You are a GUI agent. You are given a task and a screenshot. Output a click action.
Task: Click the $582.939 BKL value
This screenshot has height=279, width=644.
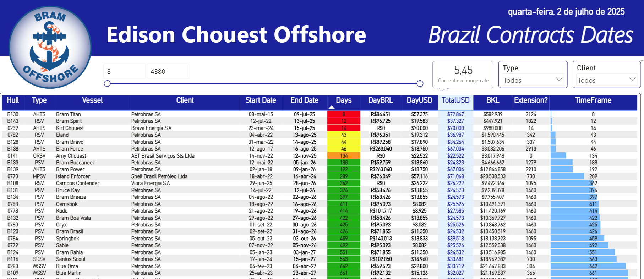click(x=493, y=114)
